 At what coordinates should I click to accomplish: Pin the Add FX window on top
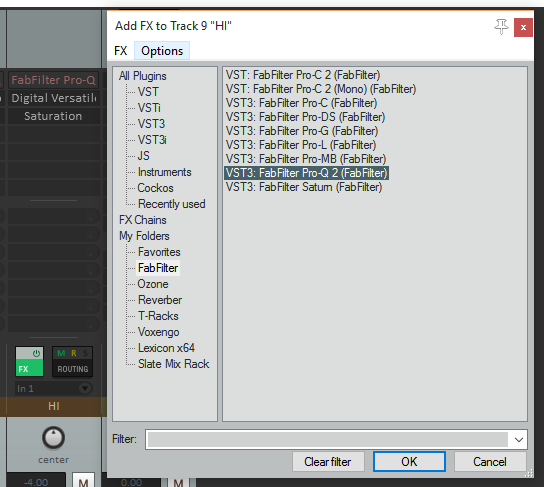pos(501,27)
